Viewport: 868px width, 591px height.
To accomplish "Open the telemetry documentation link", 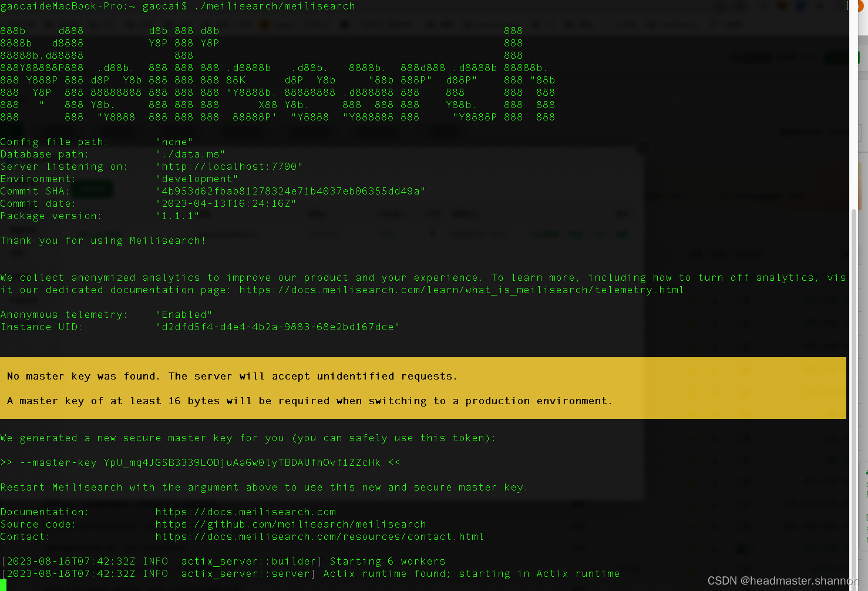I will click(x=461, y=290).
